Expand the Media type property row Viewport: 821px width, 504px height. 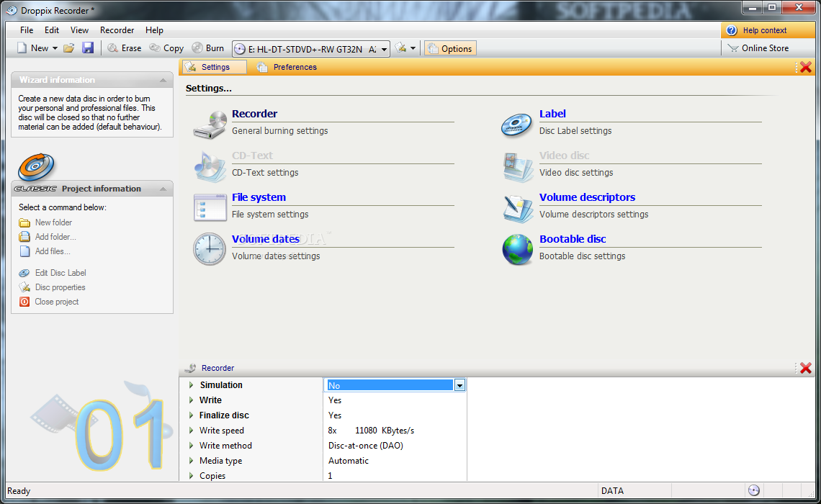[191, 461]
